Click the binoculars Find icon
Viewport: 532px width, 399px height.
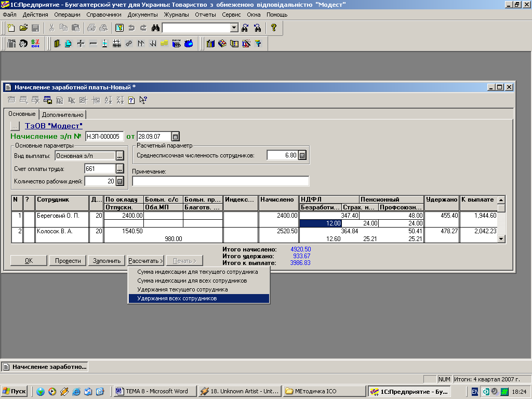[155, 28]
